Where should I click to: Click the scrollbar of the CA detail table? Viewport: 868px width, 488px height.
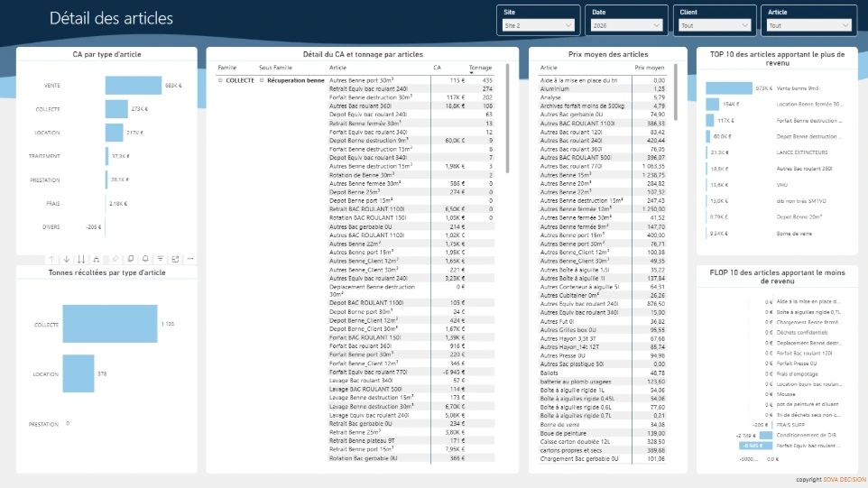pyautogui.click(x=507, y=118)
